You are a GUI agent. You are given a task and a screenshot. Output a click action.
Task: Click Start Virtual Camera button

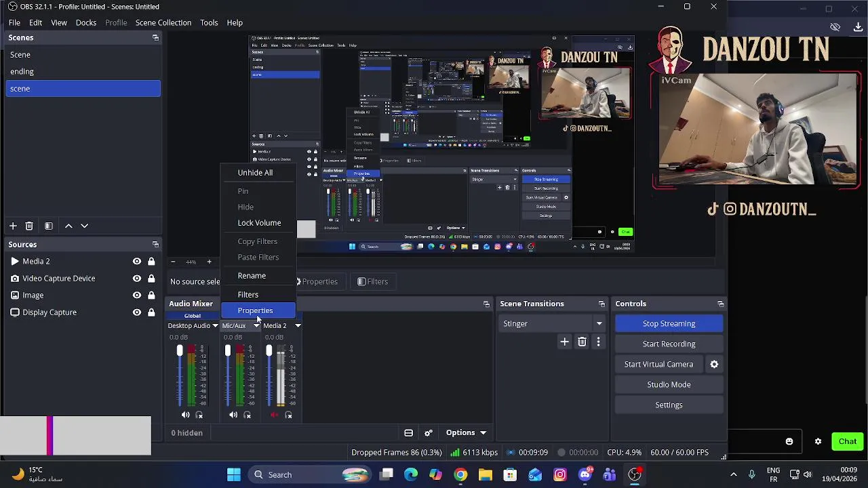[x=659, y=364]
